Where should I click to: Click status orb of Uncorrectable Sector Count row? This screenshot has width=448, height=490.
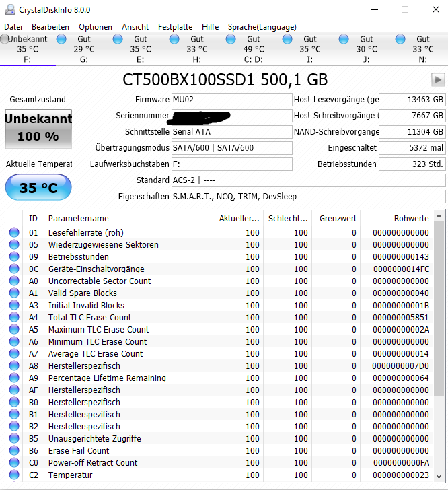[14, 281]
